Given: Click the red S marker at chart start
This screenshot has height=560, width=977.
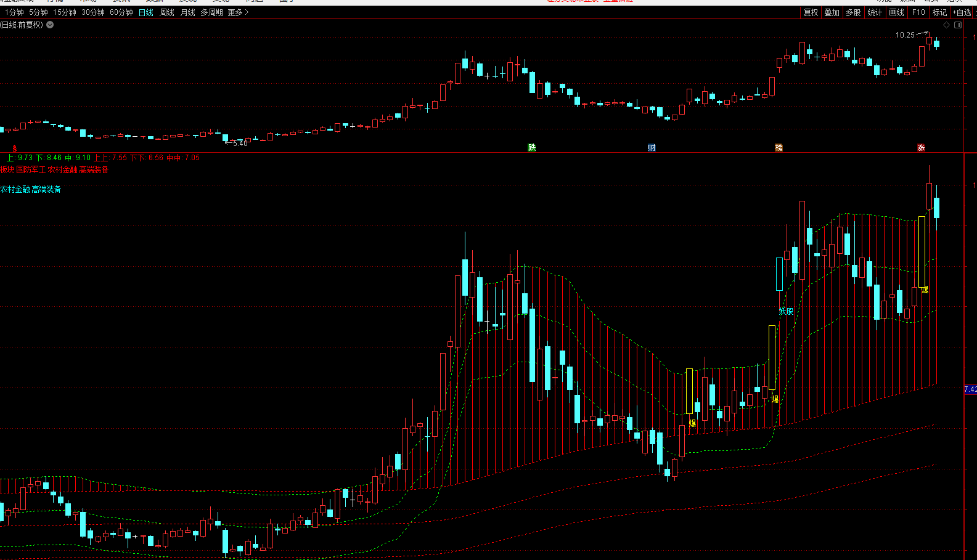Looking at the screenshot, I should 15,149.
